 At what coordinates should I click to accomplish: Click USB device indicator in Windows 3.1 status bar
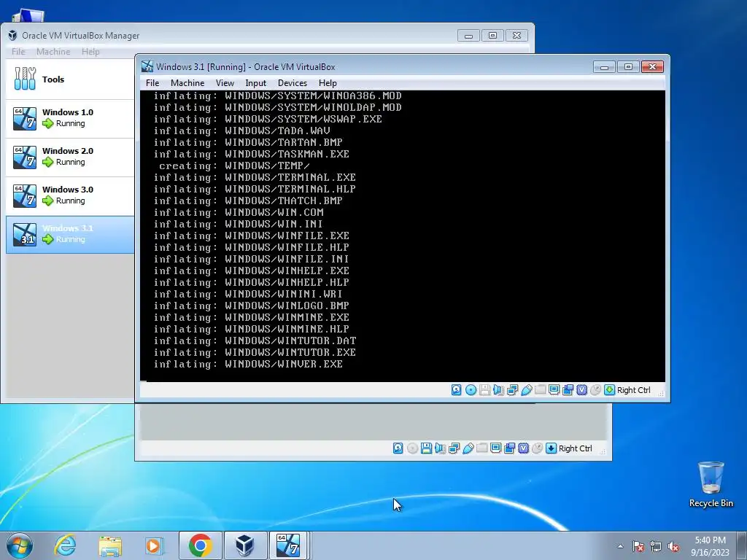[x=527, y=390]
